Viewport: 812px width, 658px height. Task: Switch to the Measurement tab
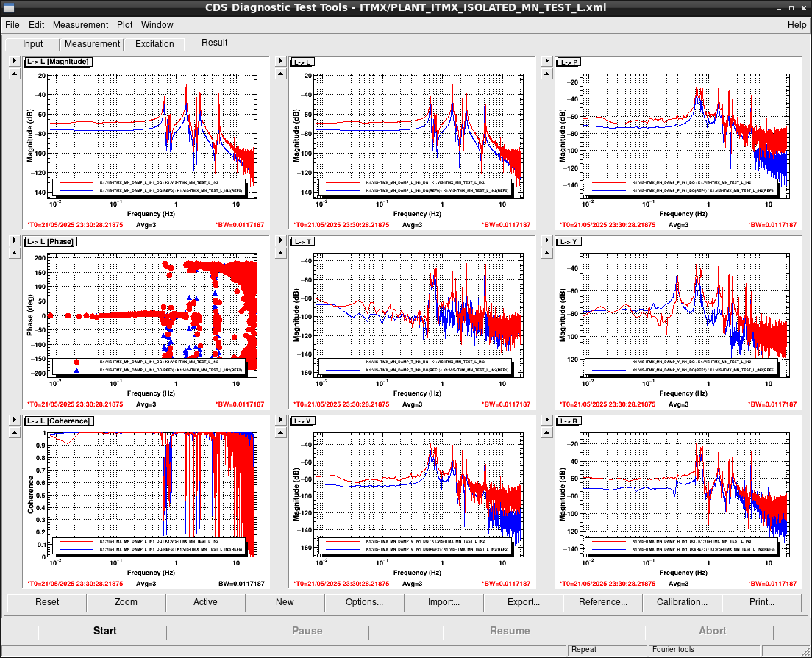92,44
